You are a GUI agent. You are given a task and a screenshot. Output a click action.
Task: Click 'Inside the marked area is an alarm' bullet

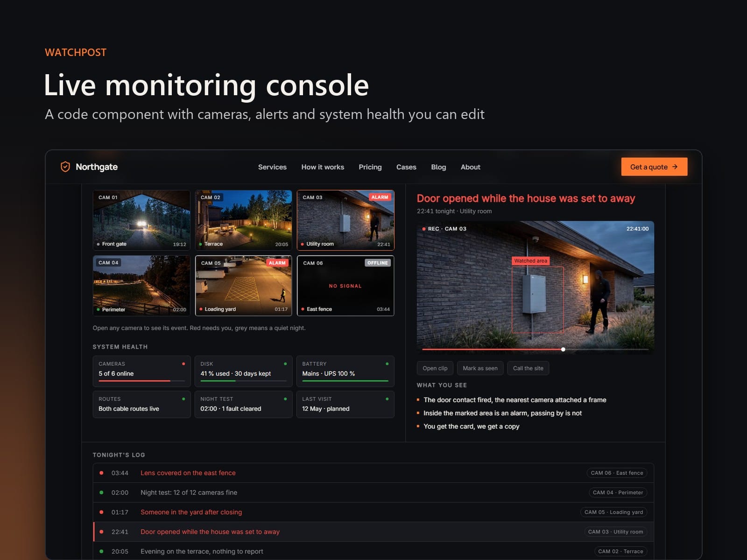click(502, 413)
